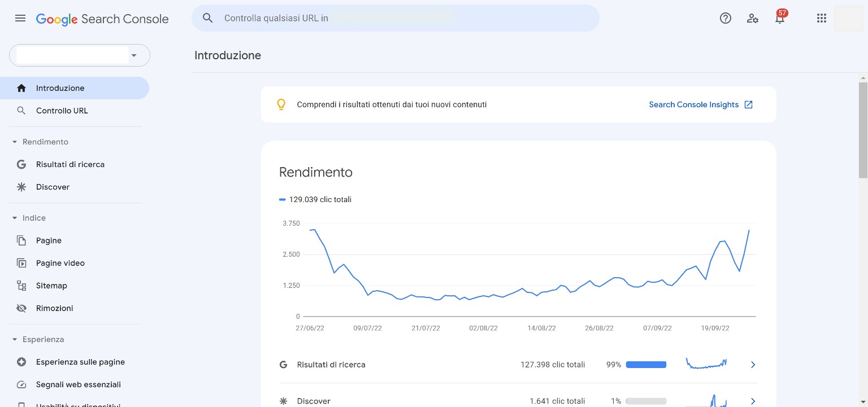Open the property selector dropdown

(x=80, y=55)
